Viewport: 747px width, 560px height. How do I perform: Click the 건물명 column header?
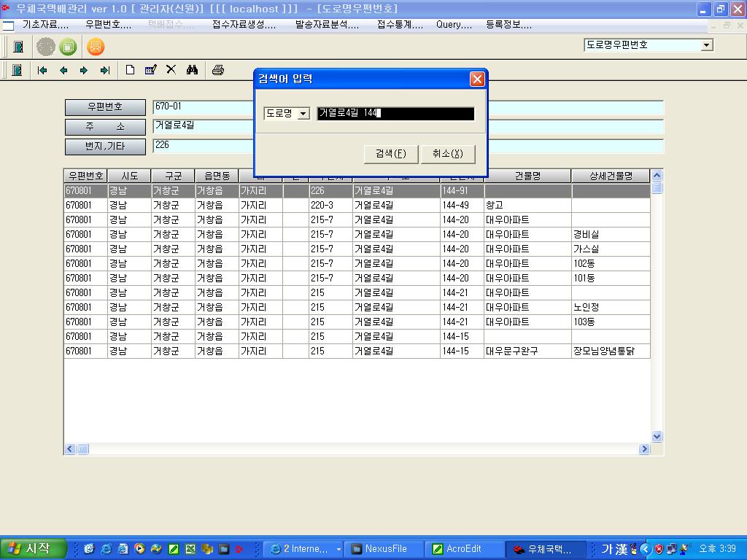(x=528, y=176)
